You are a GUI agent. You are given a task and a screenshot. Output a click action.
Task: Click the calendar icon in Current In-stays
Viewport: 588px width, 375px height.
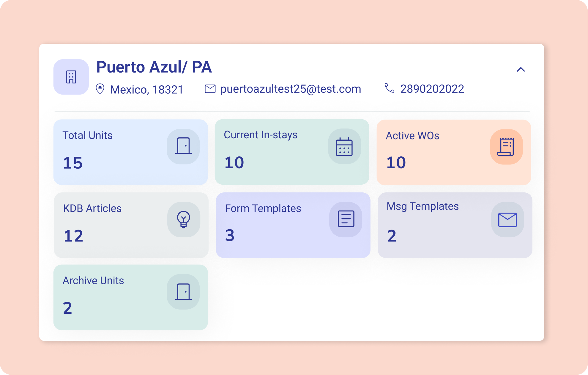click(344, 147)
